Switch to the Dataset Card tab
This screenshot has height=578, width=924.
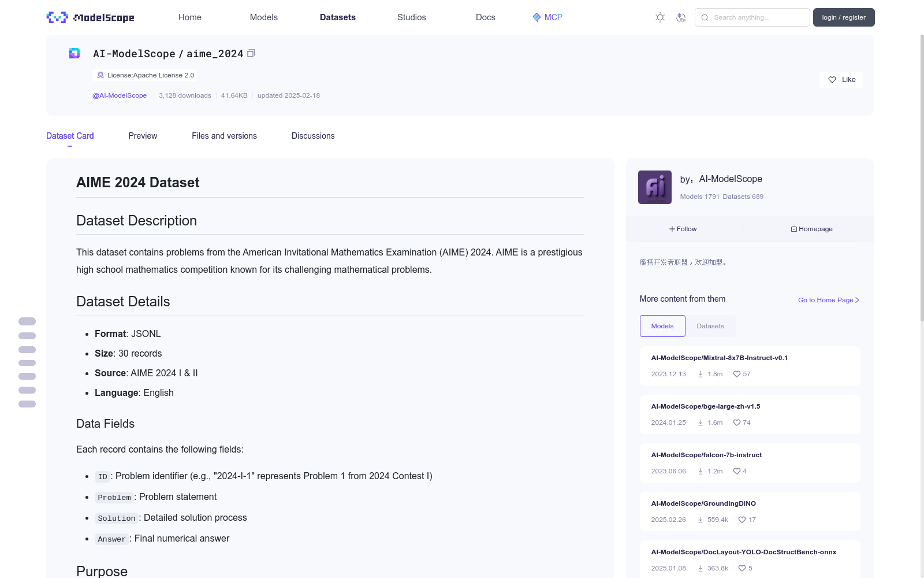(70, 136)
